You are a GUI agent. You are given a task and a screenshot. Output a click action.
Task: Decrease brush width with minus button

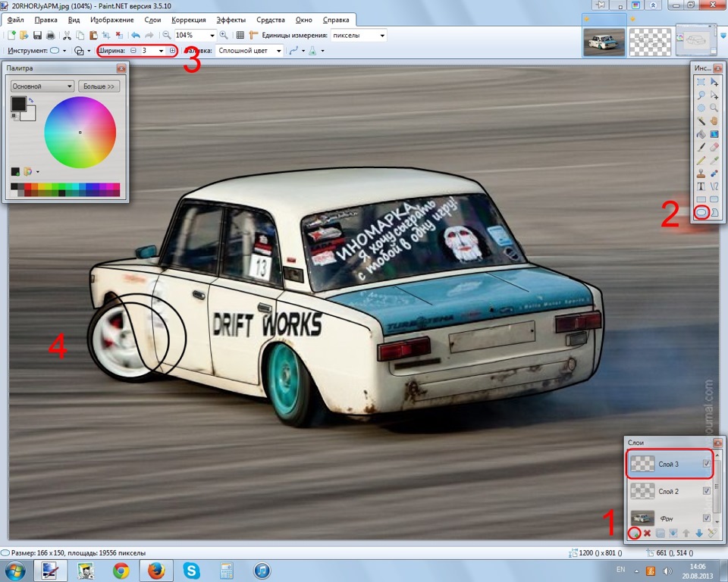click(x=133, y=51)
